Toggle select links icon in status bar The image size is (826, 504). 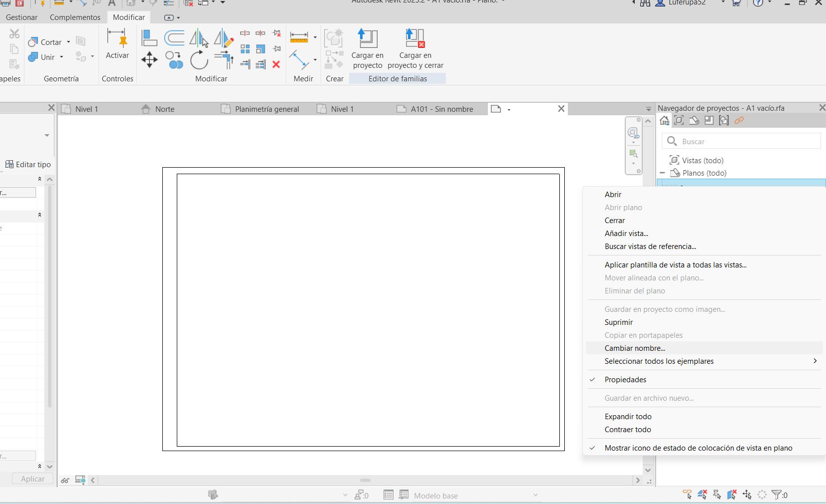point(687,495)
